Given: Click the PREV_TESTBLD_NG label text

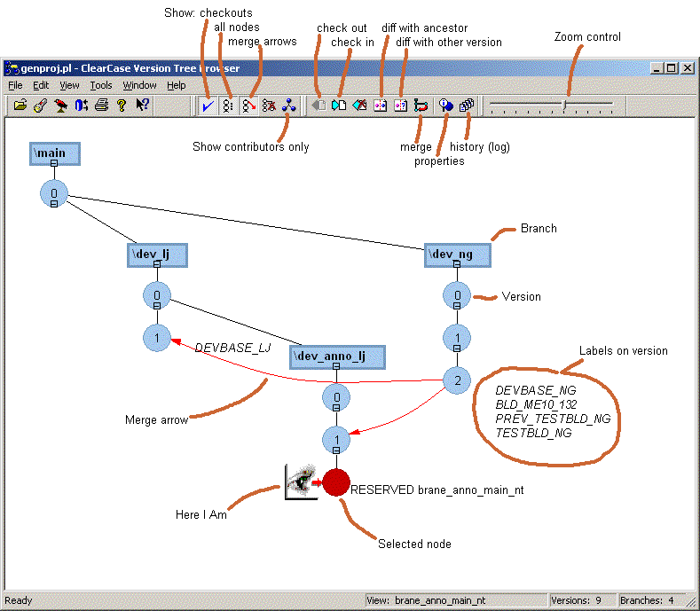Looking at the screenshot, I should [553, 419].
